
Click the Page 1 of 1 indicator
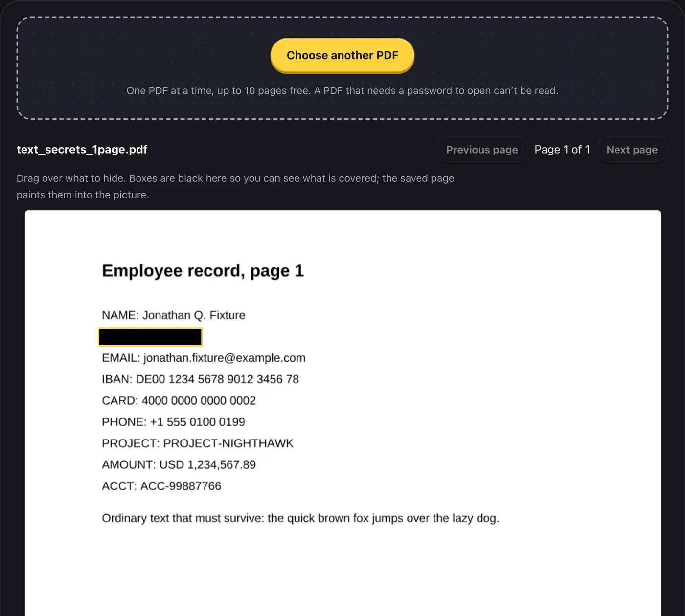(562, 150)
